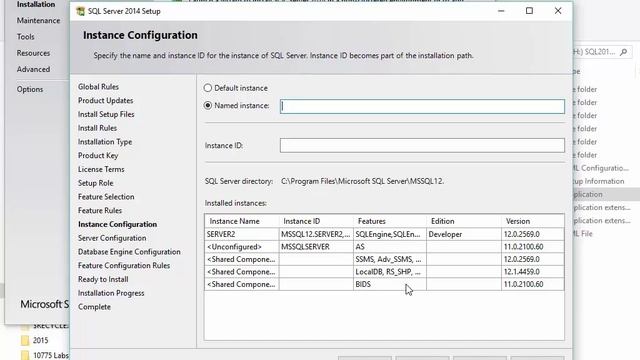Click the AS features cell
The width and height of the screenshot is (640, 360).
click(x=390, y=247)
